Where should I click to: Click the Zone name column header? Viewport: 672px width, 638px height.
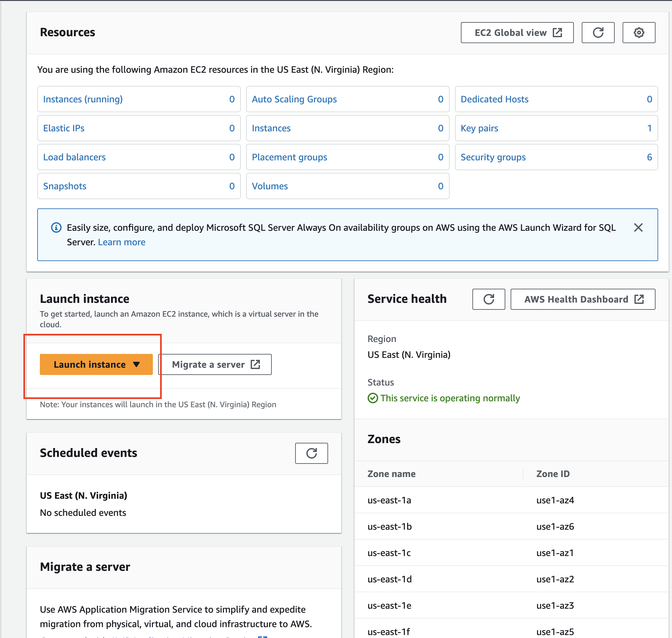pos(391,474)
